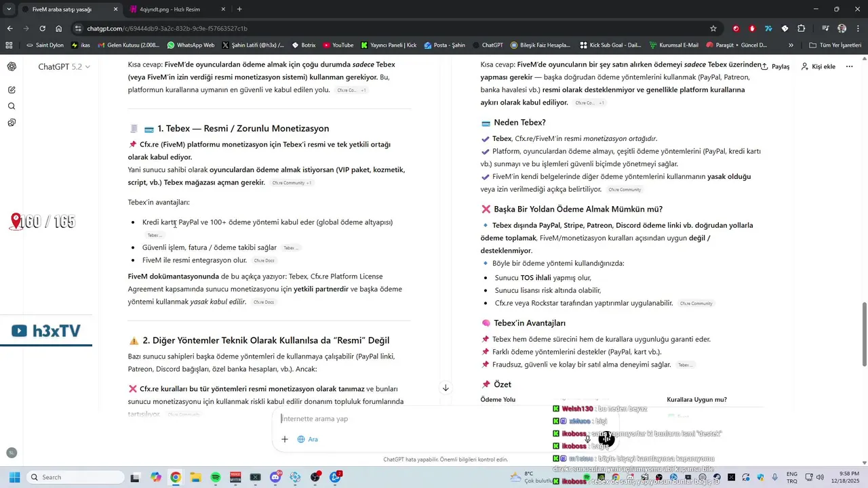Open Task View on the taskbar
Image resolution: width=868 pixels, height=488 pixels.
(136, 477)
